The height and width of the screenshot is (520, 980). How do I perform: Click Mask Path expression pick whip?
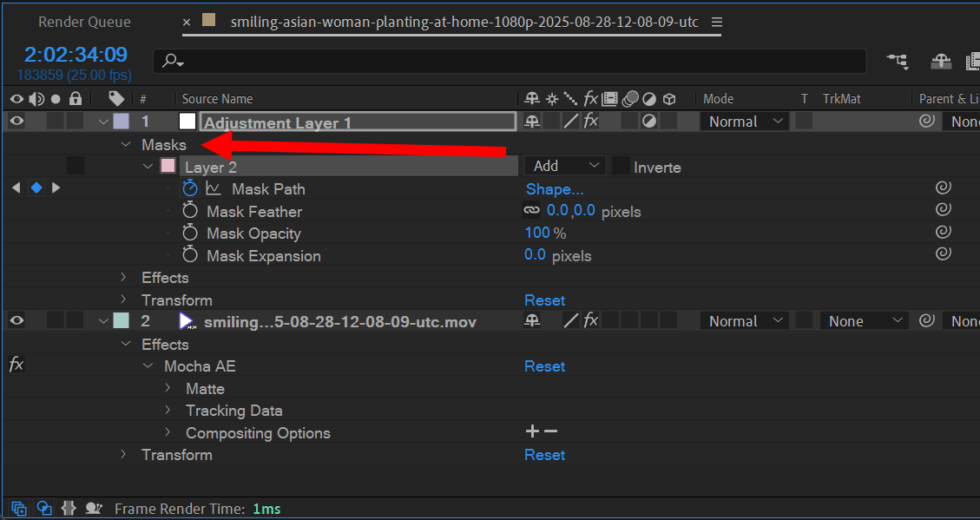tap(944, 188)
